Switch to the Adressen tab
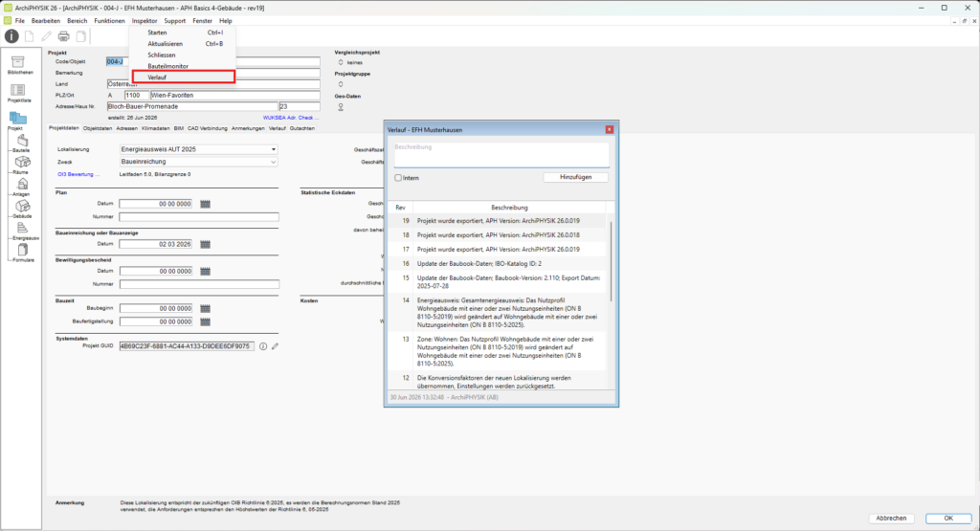The image size is (980, 531). pos(127,128)
